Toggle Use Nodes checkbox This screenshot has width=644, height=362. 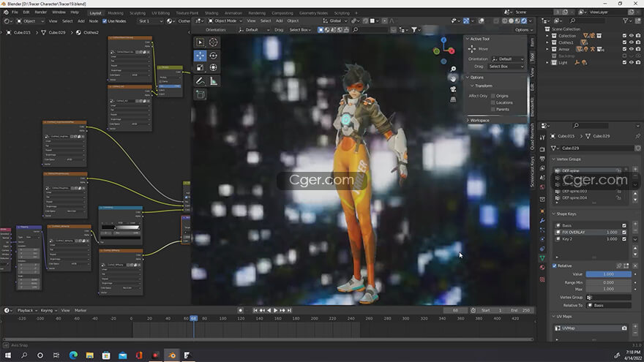[x=105, y=21]
